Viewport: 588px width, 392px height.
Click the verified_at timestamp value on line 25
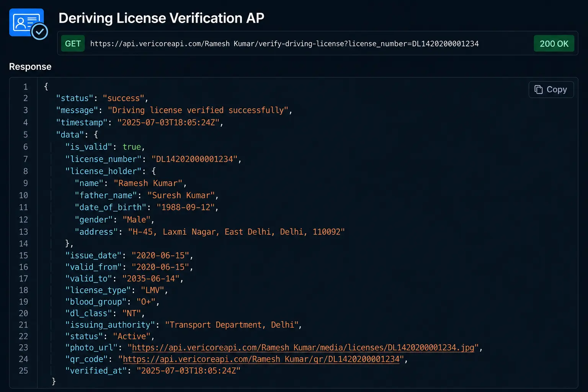[189, 371]
